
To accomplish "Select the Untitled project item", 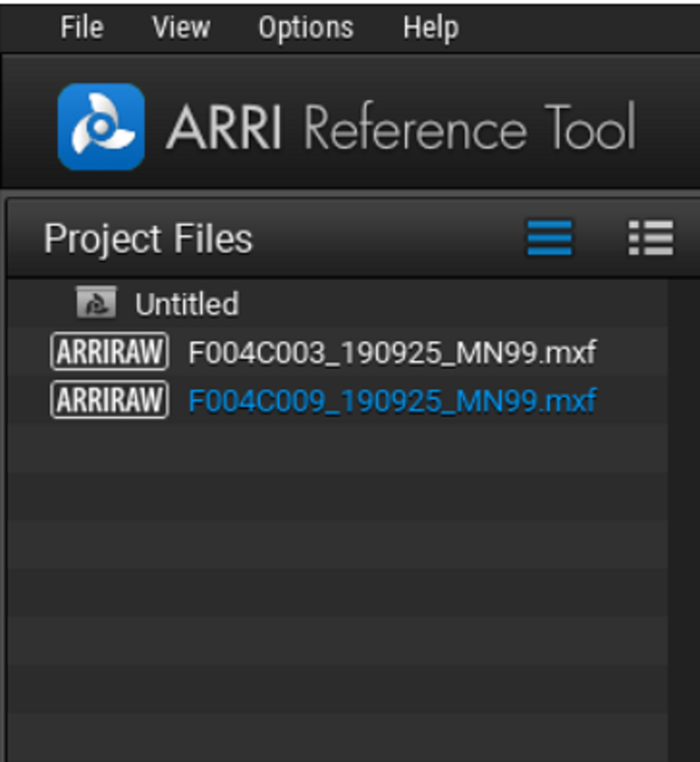I will coord(187,305).
